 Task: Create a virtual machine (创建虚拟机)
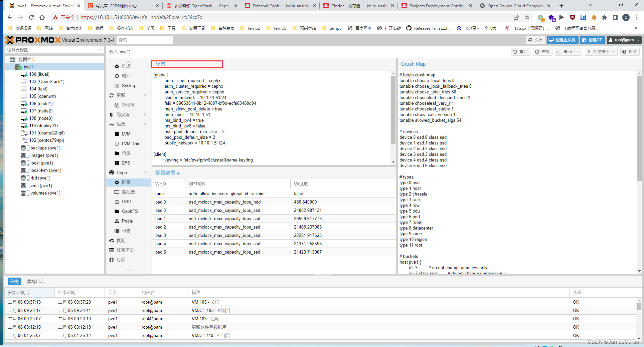[x=563, y=40]
